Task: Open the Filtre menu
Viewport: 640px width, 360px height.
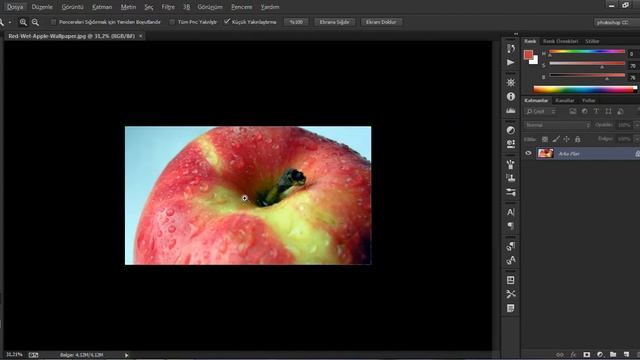Action: click(x=168, y=7)
